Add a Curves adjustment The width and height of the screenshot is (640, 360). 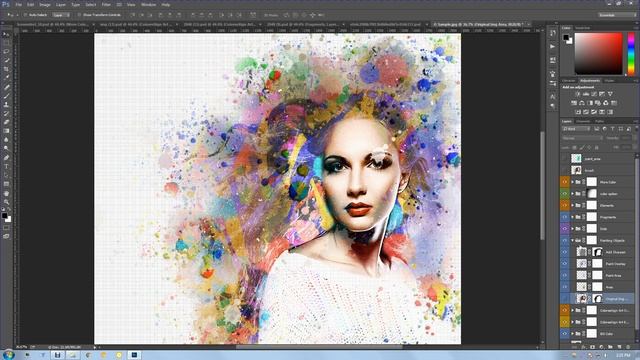[x=594, y=94]
